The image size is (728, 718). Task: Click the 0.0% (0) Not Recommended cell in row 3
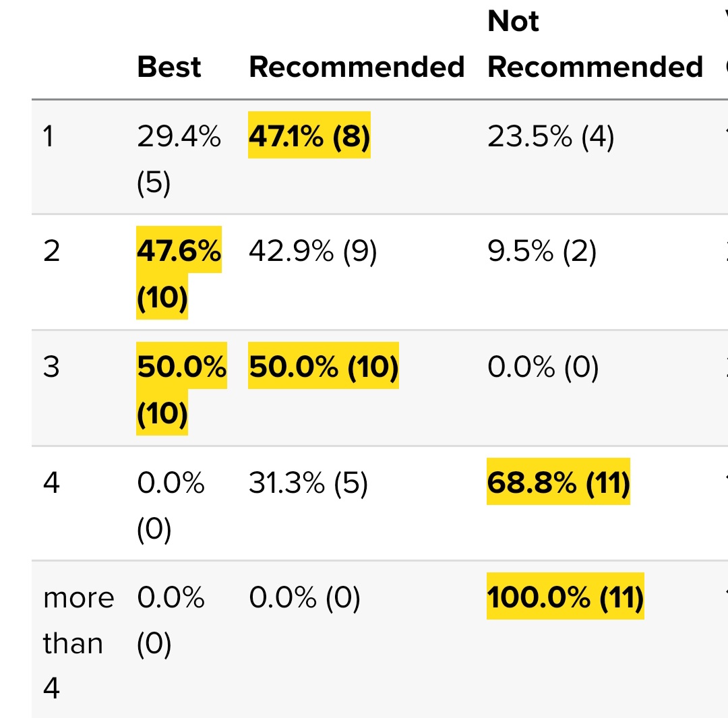[543, 367]
